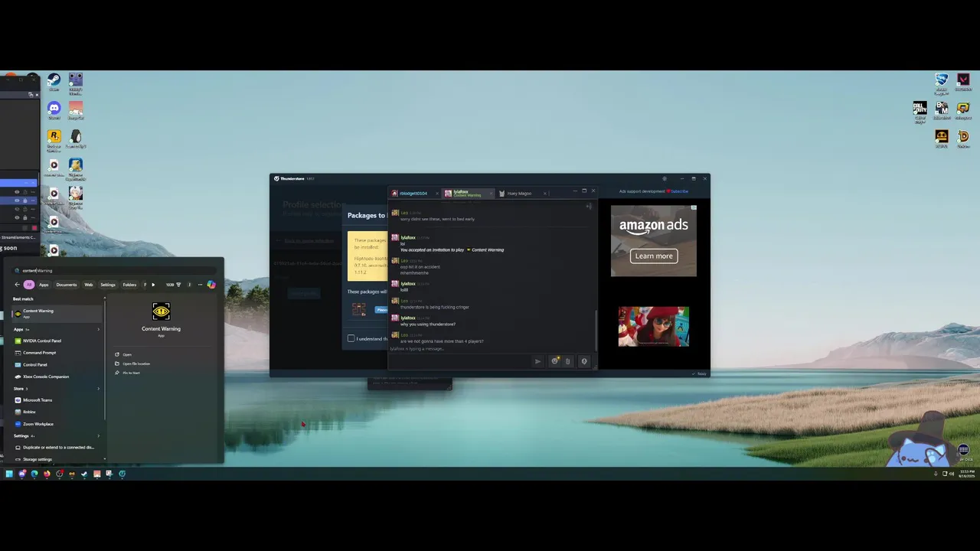Select Zoom Workplace store result
The height and width of the screenshot is (551, 980).
57,424
